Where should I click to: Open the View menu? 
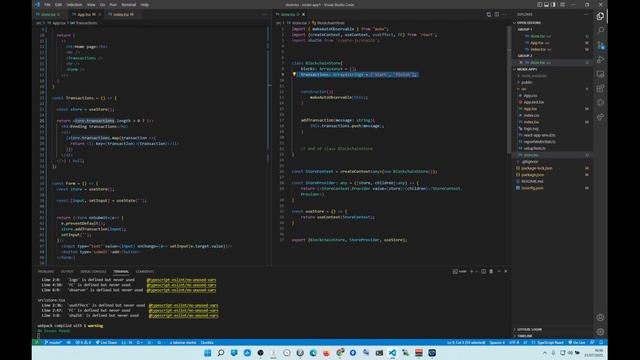tap(91, 4)
